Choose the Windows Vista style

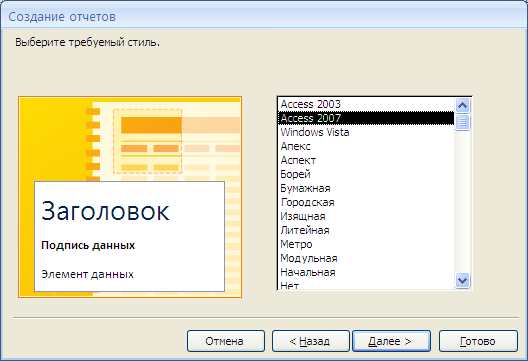(366, 132)
